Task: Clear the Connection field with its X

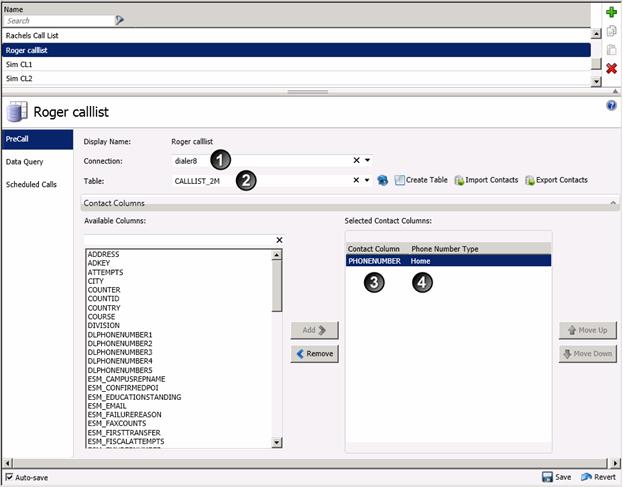Action: coord(356,160)
